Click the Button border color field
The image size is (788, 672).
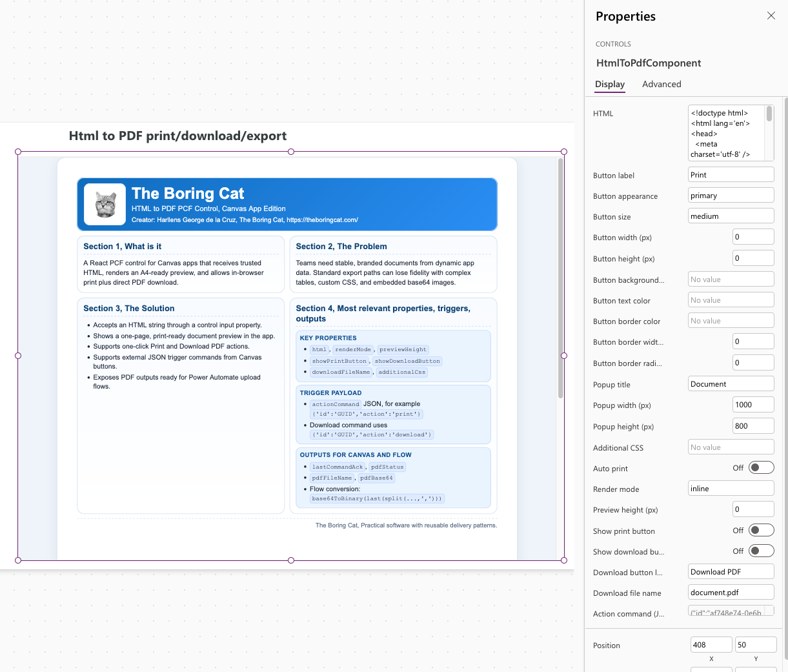[x=731, y=320]
